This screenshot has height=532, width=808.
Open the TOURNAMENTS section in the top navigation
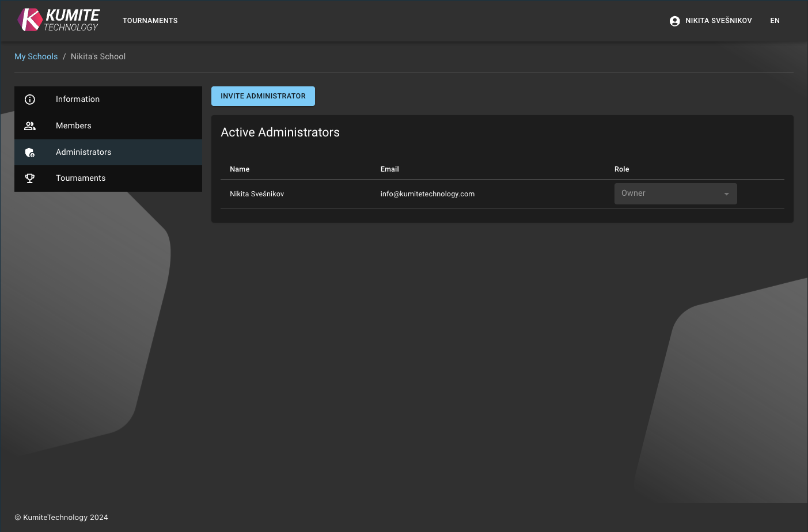click(x=150, y=20)
